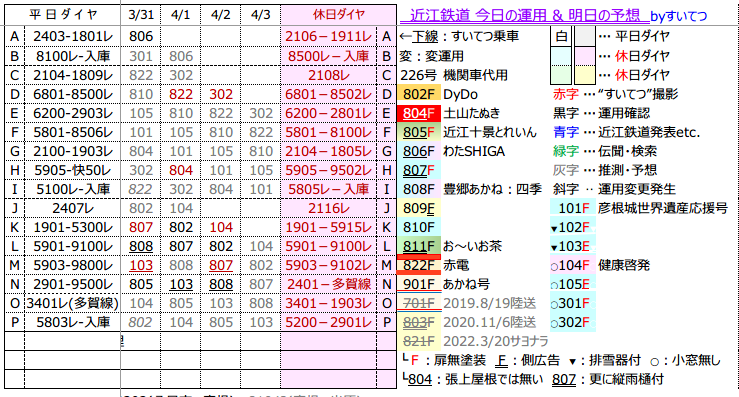
Task: Select the 4/2 date column header
Action: [221, 15]
